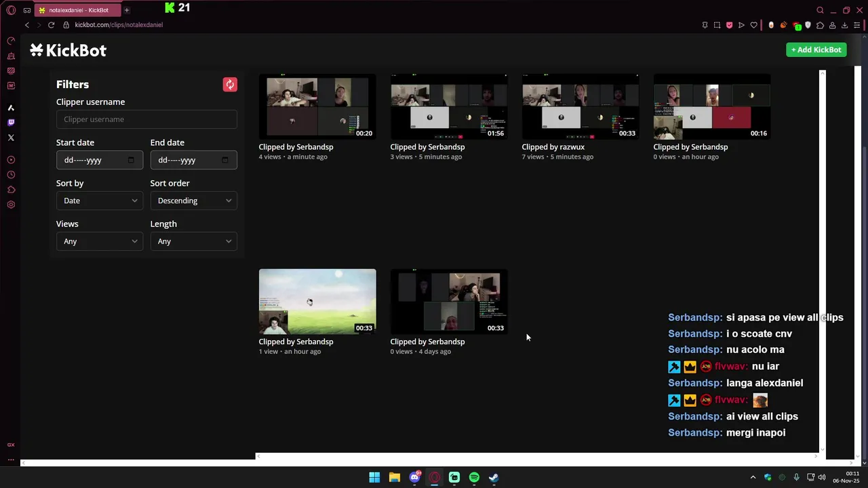Viewport: 868px width, 488px height.
Task: Click the Start date field
Action: 100,160
